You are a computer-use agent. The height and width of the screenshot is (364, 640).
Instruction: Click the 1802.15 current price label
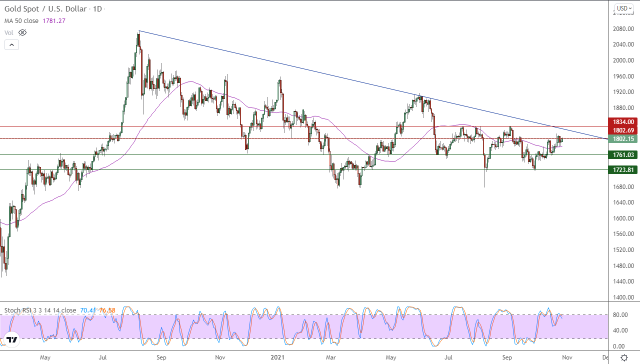622,139
